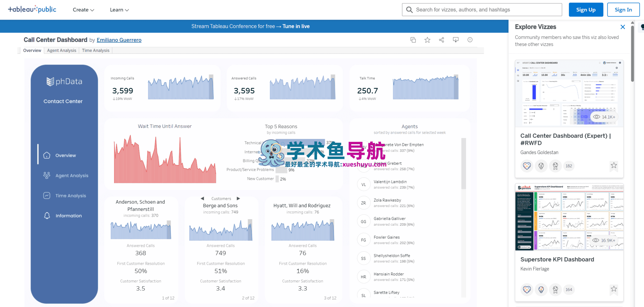The image size is (644, 307).
Task: Click the phData logo in the sidebar
Action: tap(64, 81)
